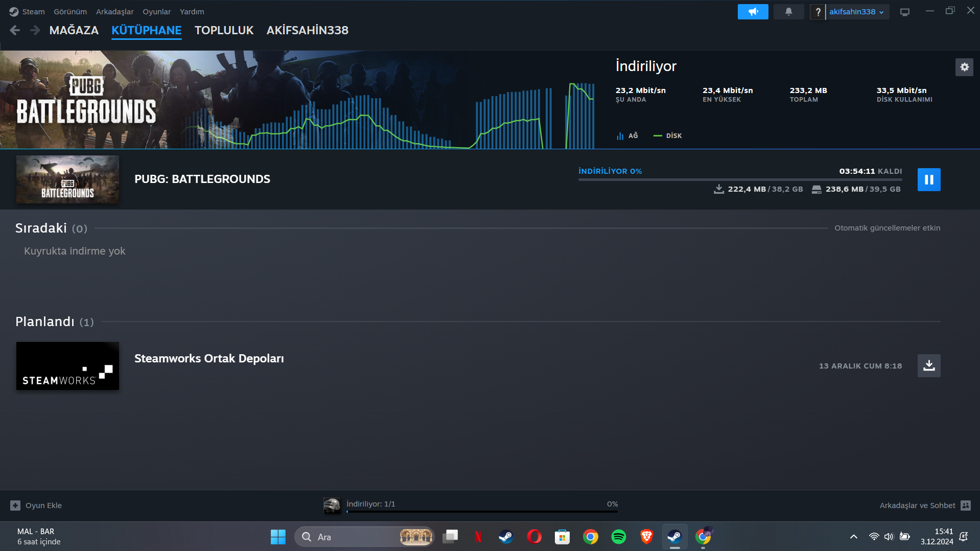
Task: Click the 23,4 Mbit/sn peak speed value
Action: click(x=728, y=90)
